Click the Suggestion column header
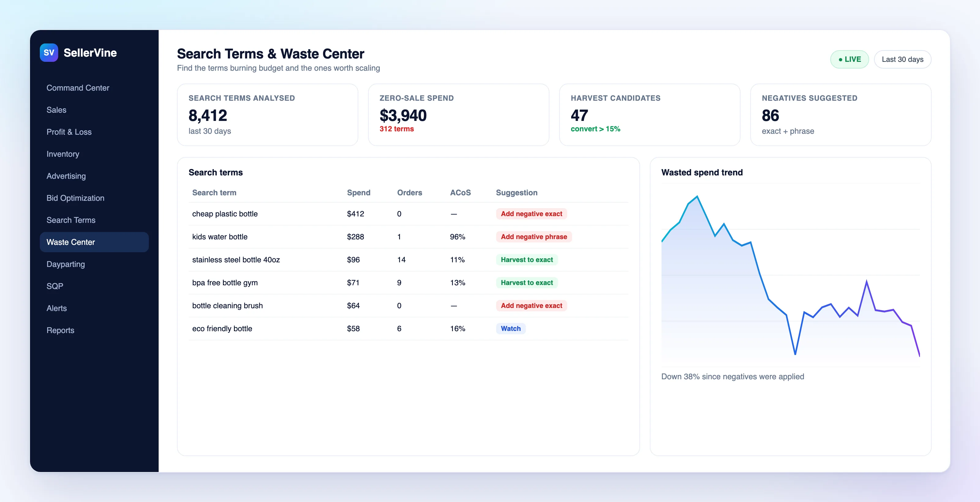The image size is (980, 502). [x=516, y=193]
